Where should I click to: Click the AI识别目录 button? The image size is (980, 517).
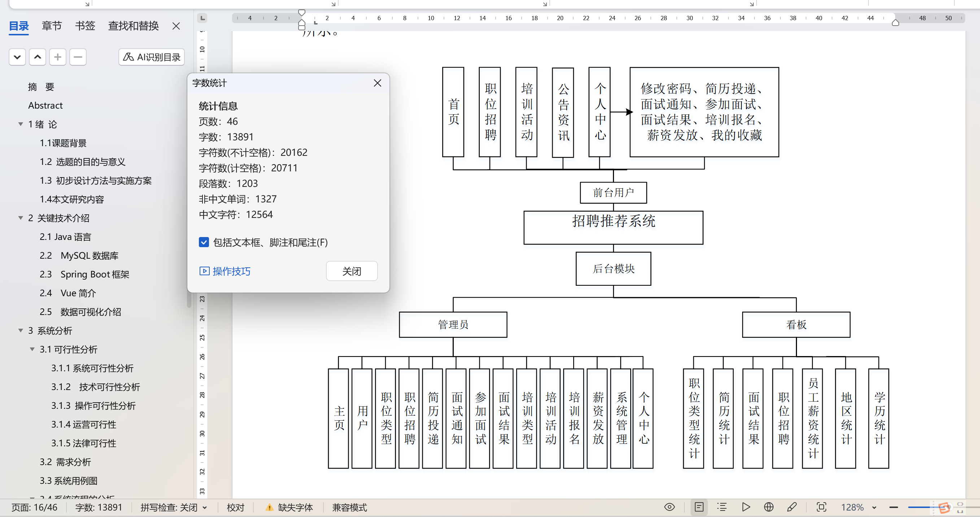151,57
